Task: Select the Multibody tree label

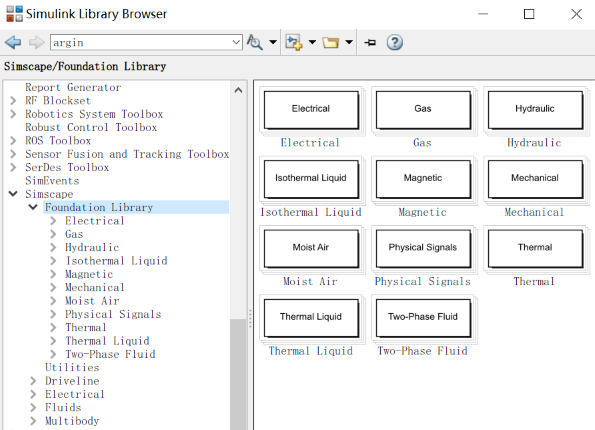Action: (x=72, y=421)
